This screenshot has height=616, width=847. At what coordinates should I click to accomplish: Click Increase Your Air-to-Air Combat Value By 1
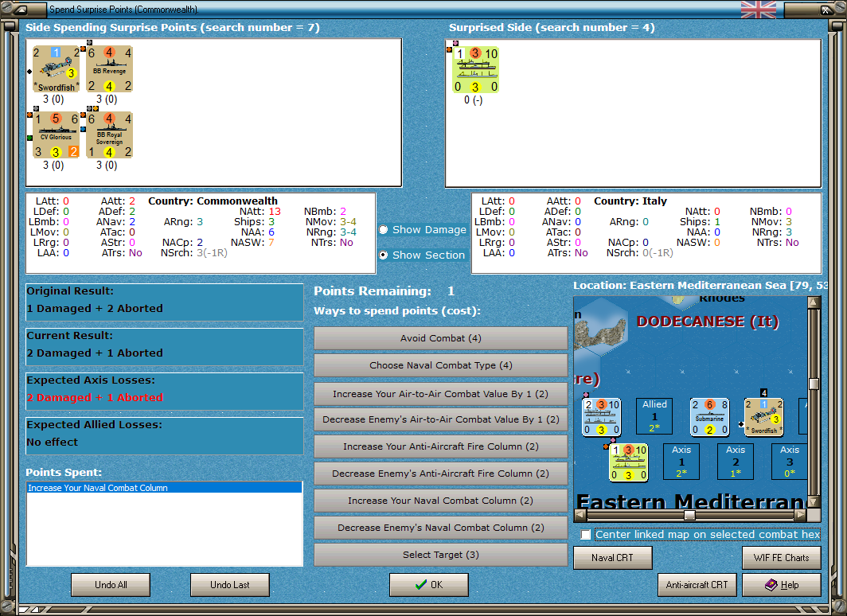[441, 394]
